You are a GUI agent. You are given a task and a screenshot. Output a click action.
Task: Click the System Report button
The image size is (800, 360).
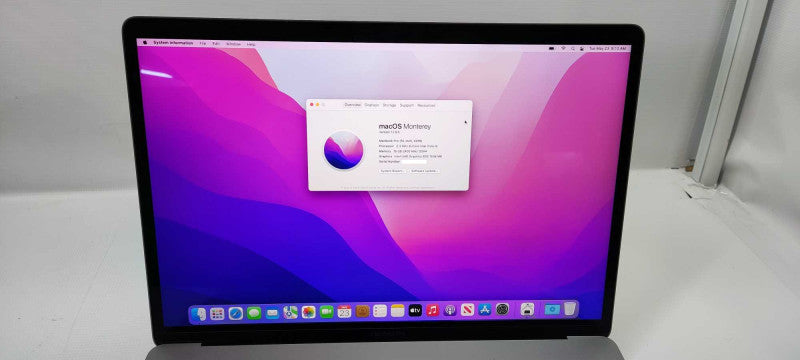(392, 171)
